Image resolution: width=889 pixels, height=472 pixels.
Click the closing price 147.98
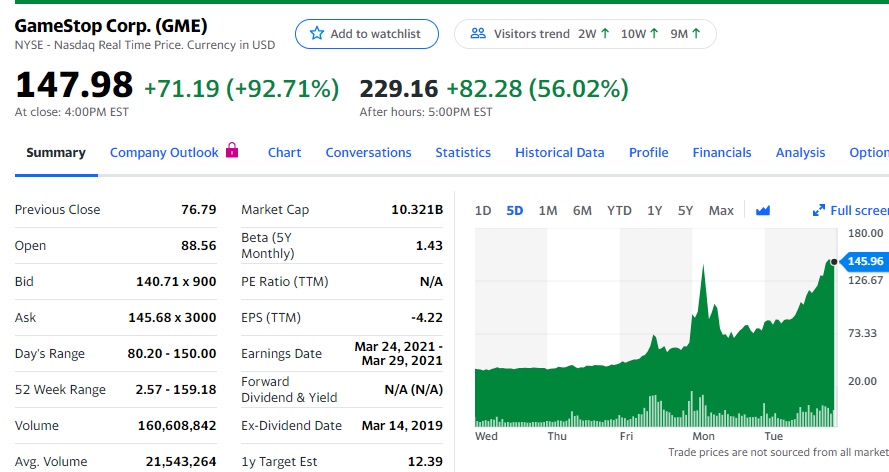74,85
